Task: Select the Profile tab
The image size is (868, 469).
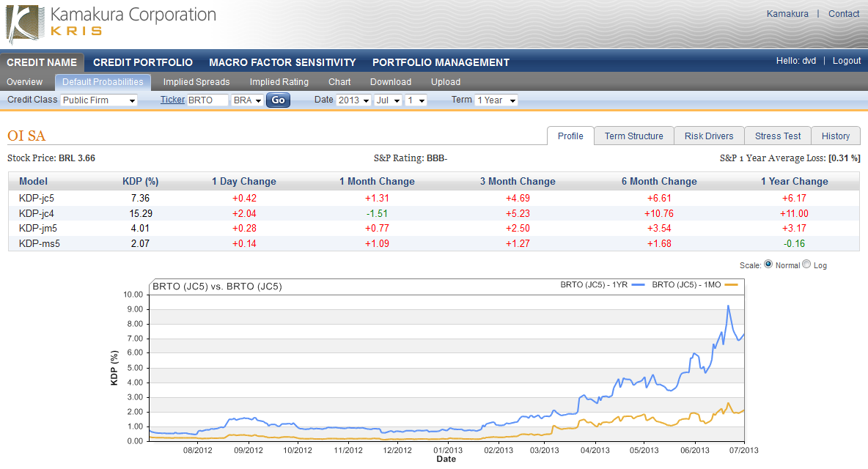Action: tap(570, 136)
